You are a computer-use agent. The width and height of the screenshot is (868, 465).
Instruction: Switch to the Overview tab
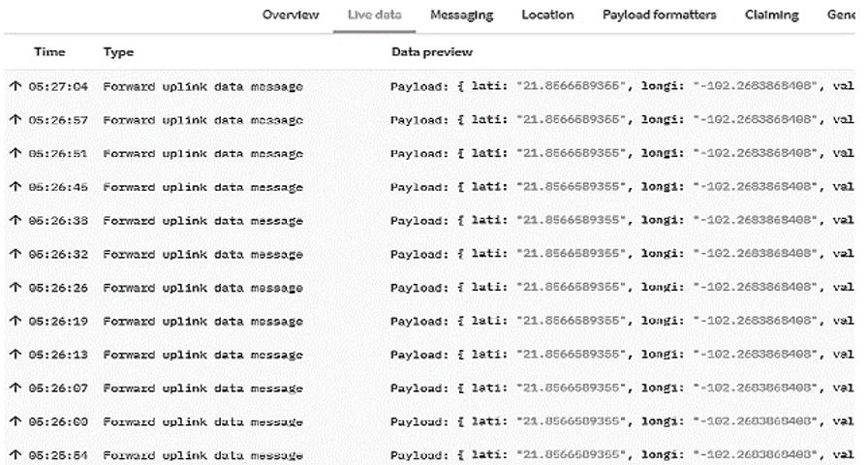coord(292,15)
